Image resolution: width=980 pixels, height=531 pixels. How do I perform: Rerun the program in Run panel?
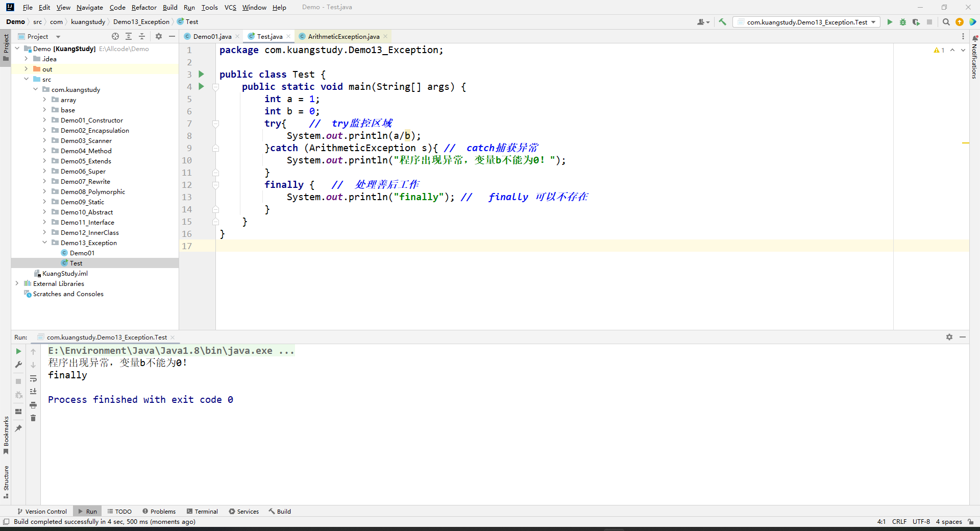click(18, 351)
